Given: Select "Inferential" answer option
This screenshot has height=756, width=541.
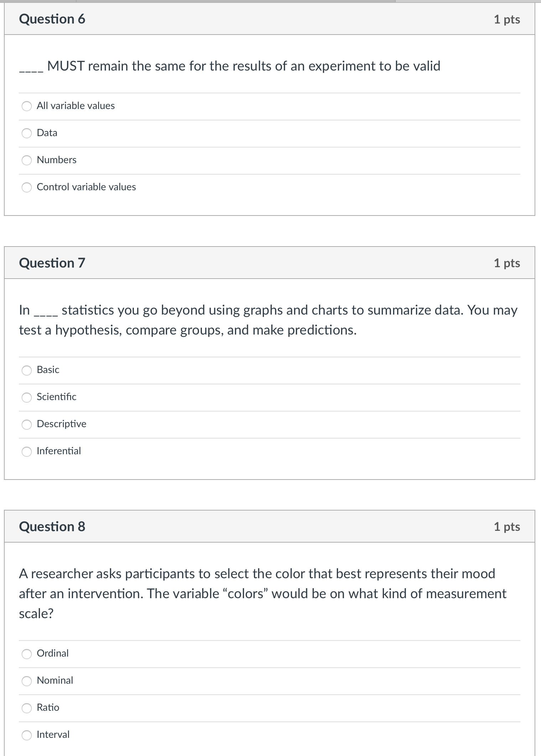Looking at the screenshot, I should [27, 451].
